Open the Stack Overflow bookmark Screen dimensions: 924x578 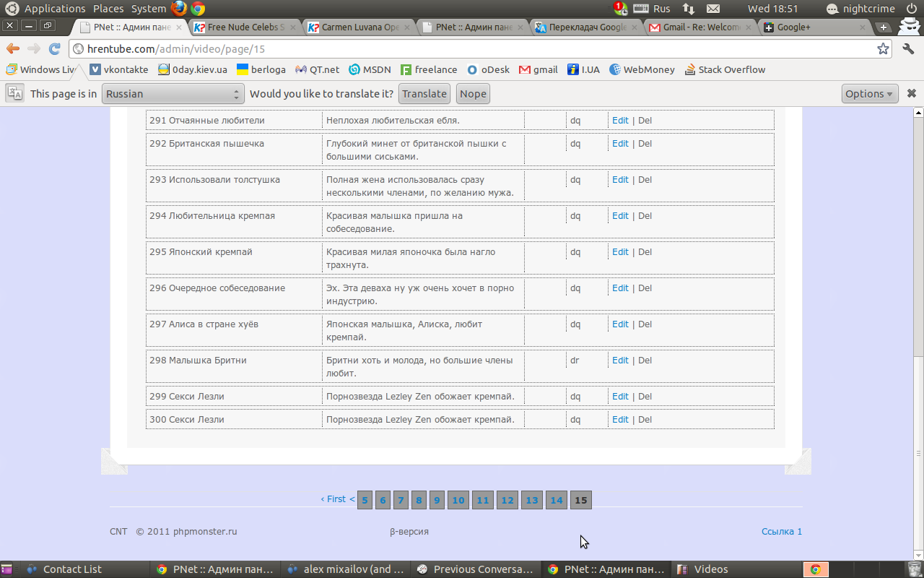click(725, 69)
